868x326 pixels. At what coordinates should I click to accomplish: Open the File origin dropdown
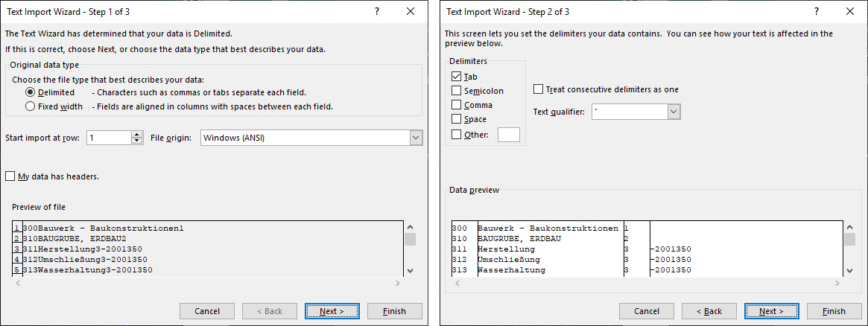pyautogui.click(x=415, y=138)
